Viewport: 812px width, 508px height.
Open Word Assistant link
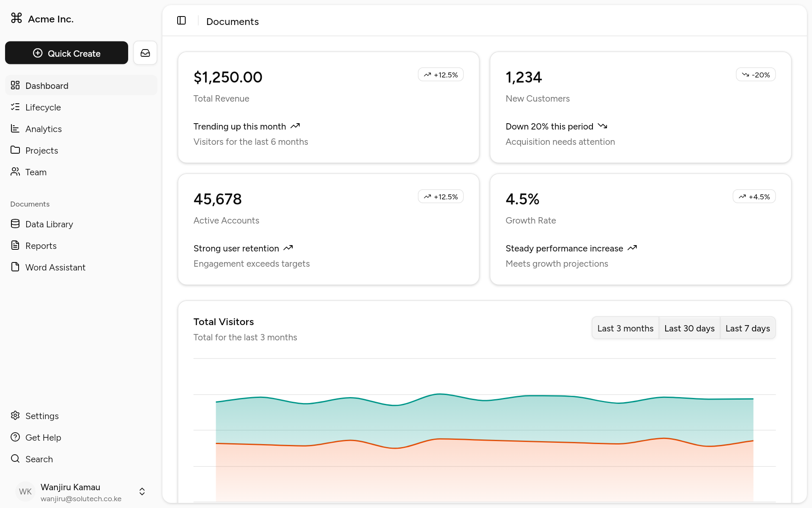coord(81,267)
